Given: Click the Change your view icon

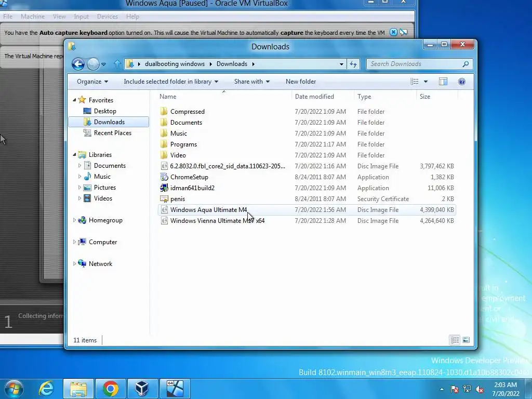Looking at the screenshot, I should (414, 82).
